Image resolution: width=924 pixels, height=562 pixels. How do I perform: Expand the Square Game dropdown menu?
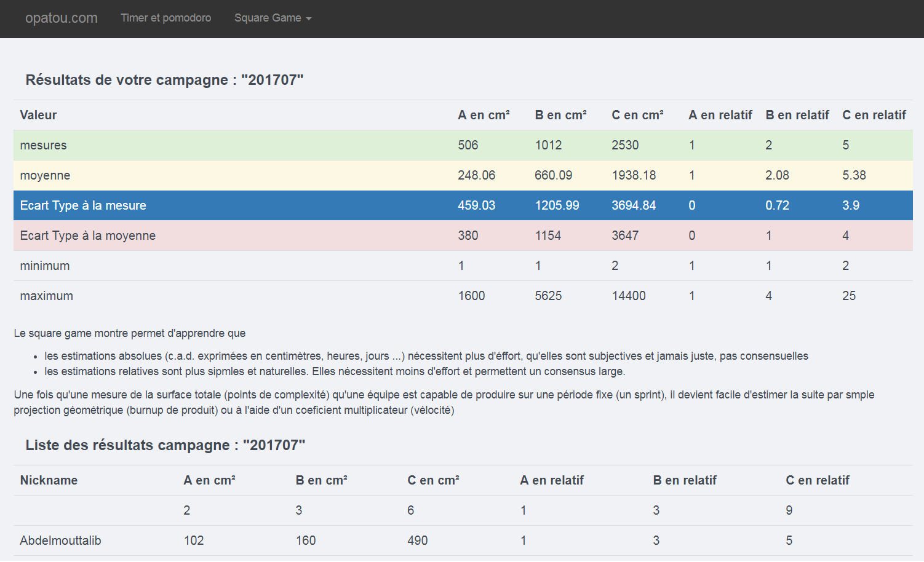click(x=268, y=18)
